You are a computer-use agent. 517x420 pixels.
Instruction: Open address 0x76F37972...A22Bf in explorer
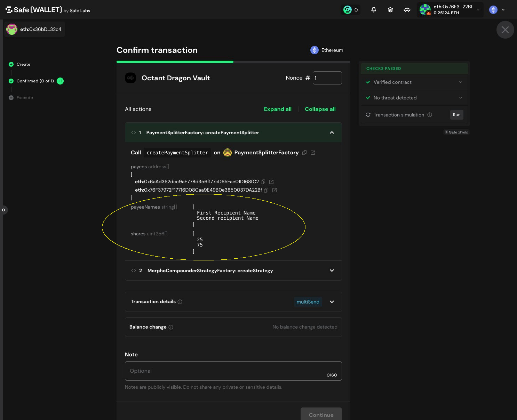(275, 190)
